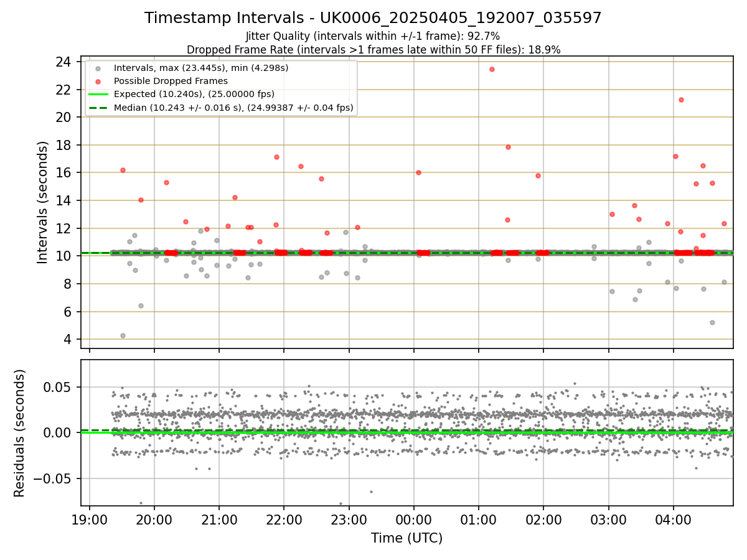The image size is (747, 560).
Task: Click the 'Time (UTC)' x-axis label
Action: [406, 538]
